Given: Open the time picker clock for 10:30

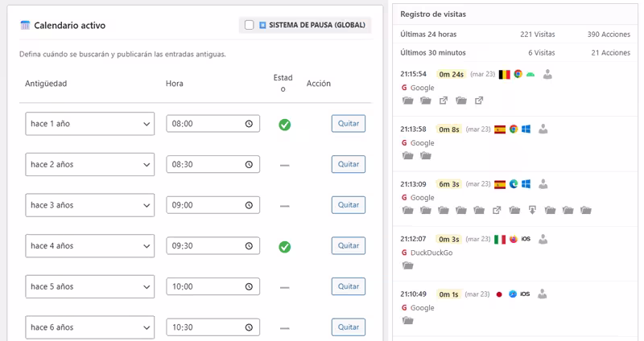Looking at the screenshot, I should point(250,327).
